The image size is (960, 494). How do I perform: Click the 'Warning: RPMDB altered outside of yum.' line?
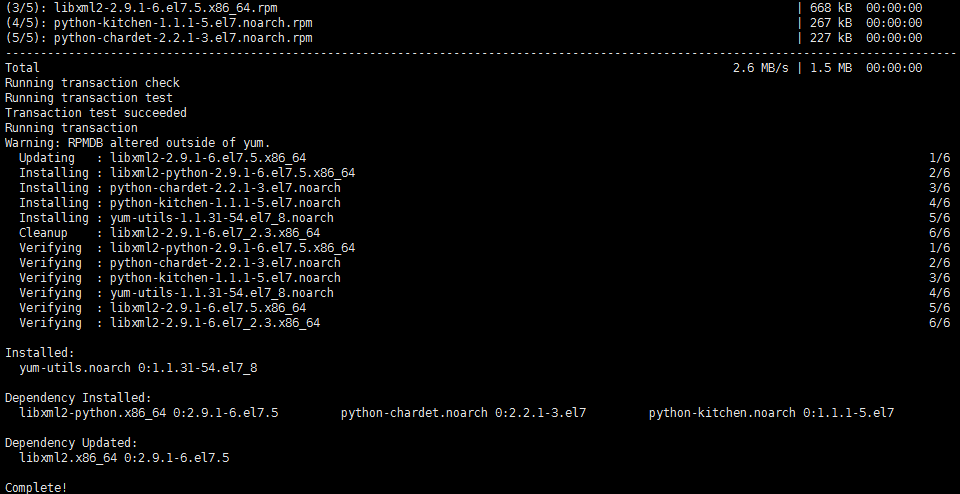tap(137, 143)
